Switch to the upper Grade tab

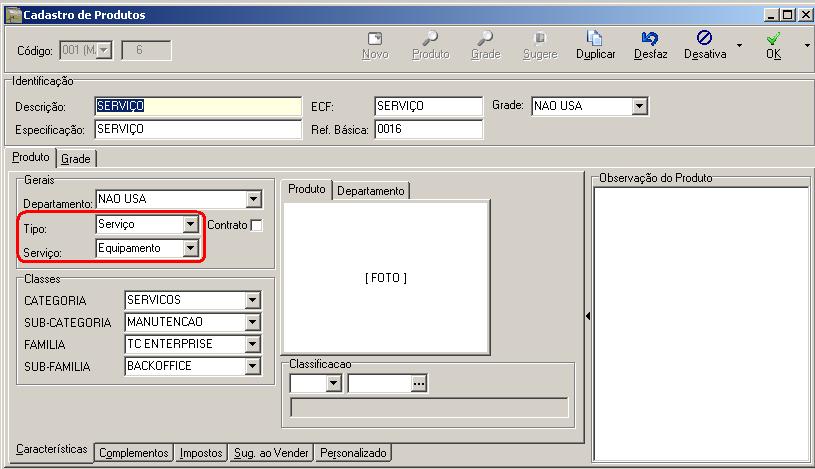pyautogui.click(x=76, y=159)
